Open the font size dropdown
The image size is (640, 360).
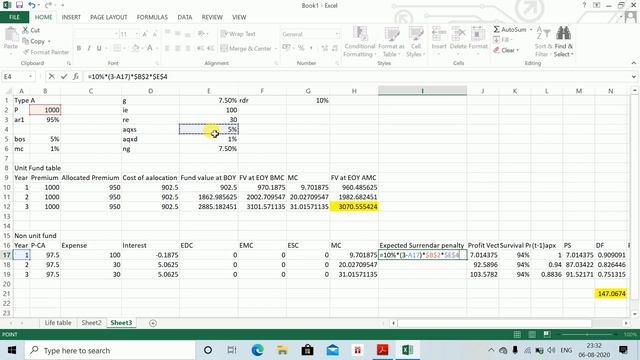click(x=137, y=34)
